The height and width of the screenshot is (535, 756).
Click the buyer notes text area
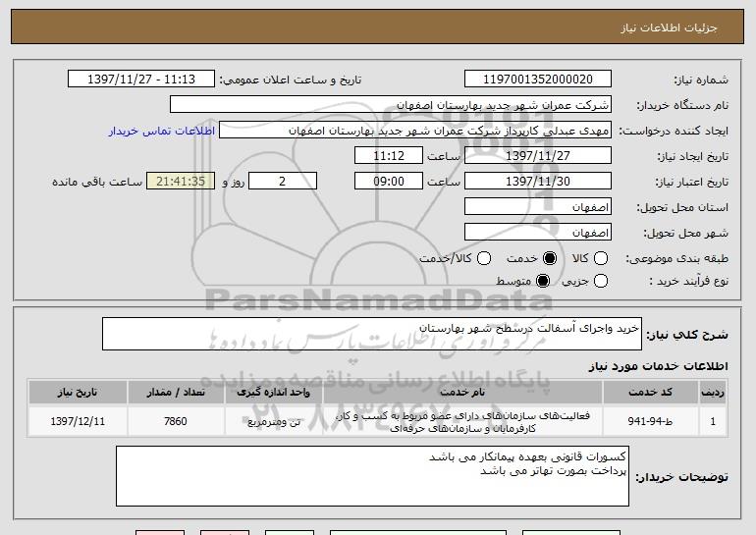pyautogui.click(x=372, y=476)
